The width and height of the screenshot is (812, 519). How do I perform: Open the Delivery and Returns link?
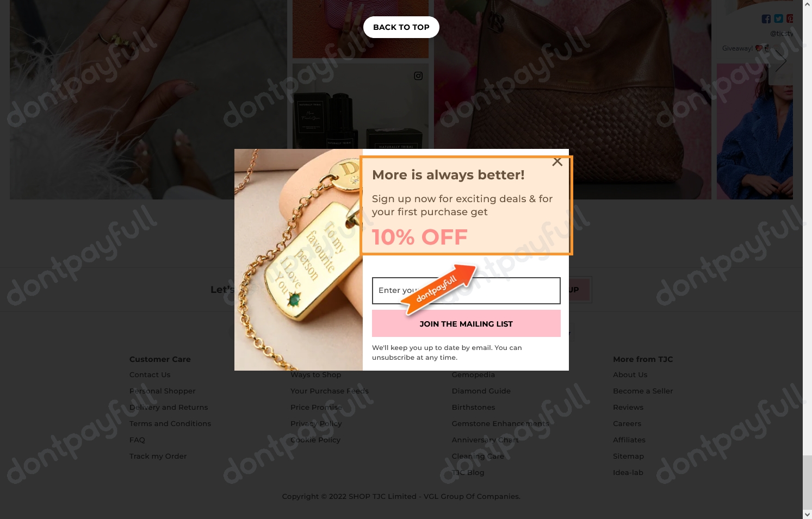(169, 407)
